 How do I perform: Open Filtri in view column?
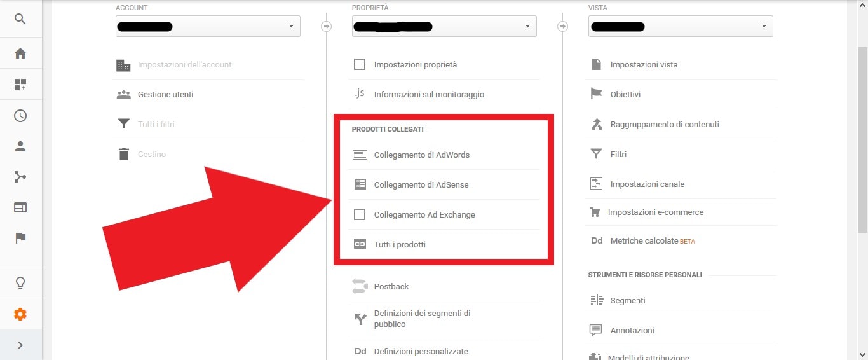point(618,154)
